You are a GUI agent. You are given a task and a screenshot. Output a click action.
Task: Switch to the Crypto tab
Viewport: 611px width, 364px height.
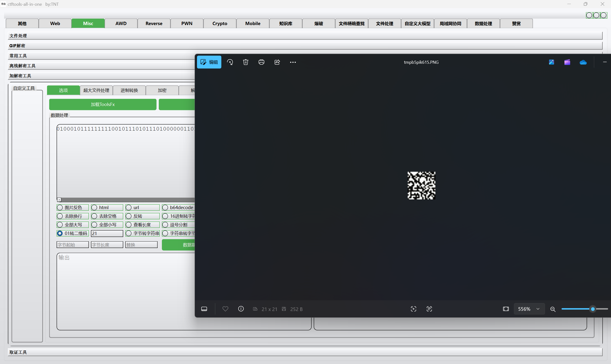pos(220,24)
